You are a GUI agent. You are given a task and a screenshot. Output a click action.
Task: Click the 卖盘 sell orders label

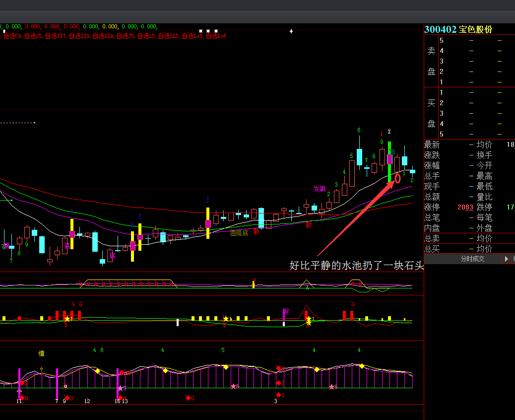click(x=431, y=61)
